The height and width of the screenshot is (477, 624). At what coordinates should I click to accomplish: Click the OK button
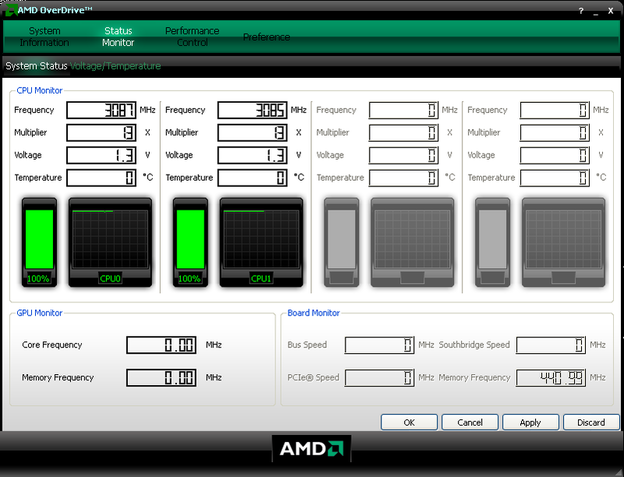pos(409,422)
